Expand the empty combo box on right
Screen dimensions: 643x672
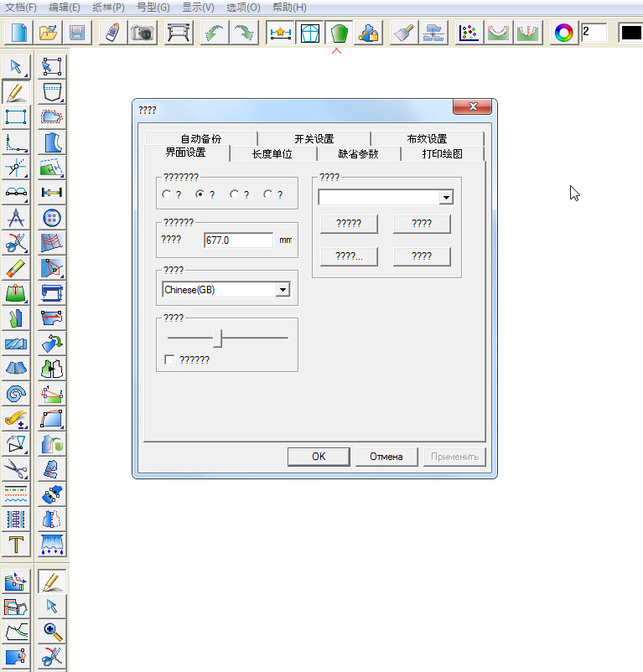tap(446, 198)
